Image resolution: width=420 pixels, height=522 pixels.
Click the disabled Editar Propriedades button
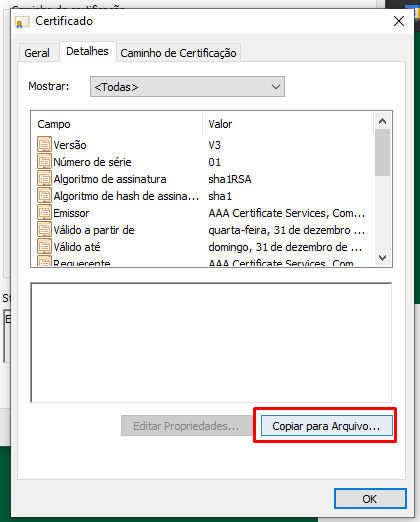pos(186,426)
